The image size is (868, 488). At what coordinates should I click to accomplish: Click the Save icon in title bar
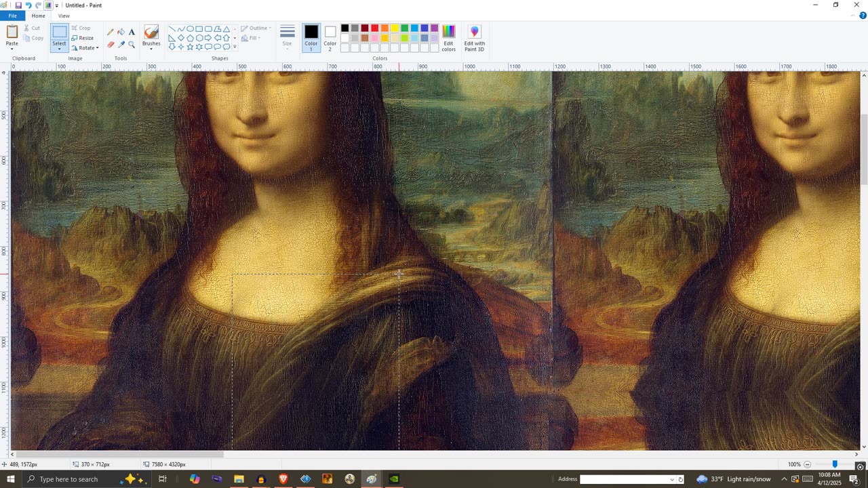pos(18,5)
